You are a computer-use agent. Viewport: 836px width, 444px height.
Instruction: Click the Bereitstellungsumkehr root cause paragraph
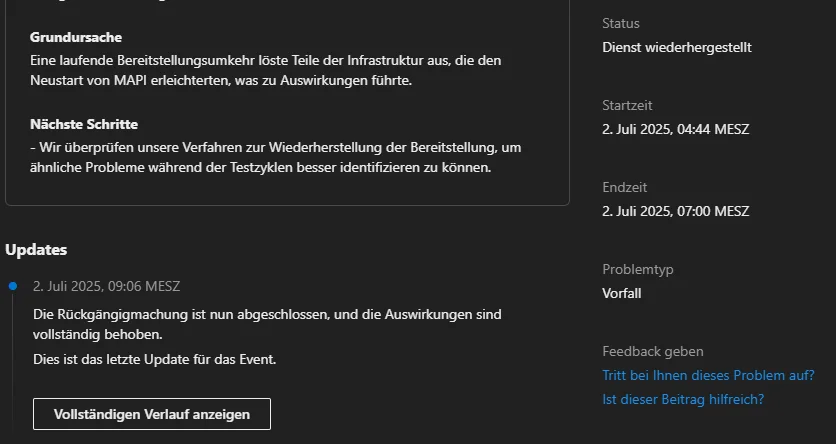coord(266,71)
